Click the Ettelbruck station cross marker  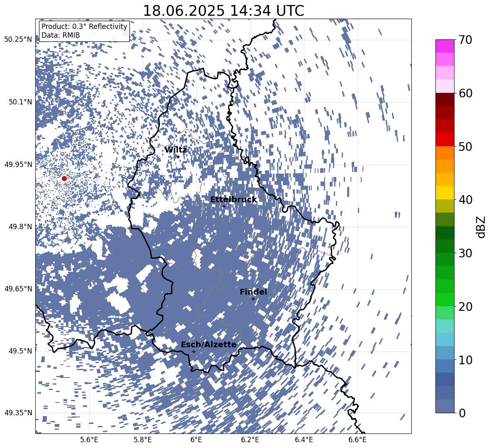tap(224, 206)
